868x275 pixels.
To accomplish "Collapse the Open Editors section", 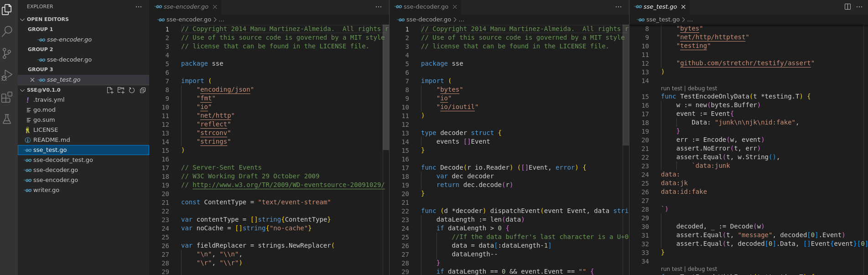I will (x=22, y=19).
